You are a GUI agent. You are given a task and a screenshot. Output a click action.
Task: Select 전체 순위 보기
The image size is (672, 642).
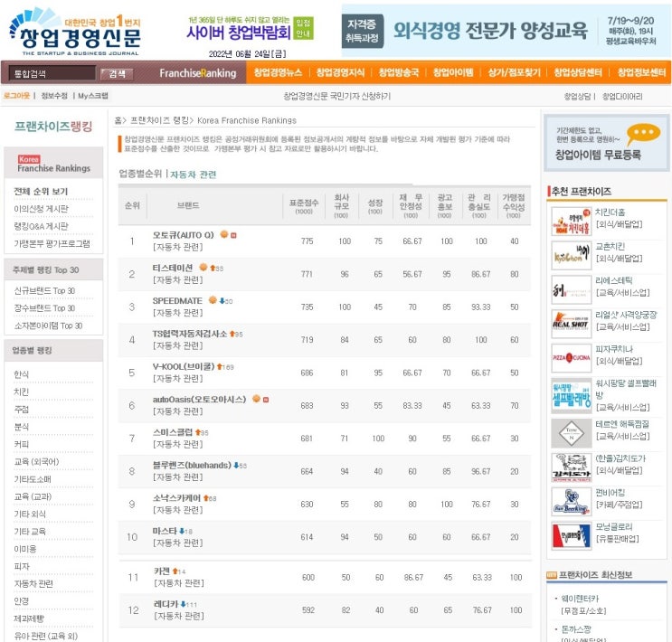pyautogui.click(x=41, y=191)
